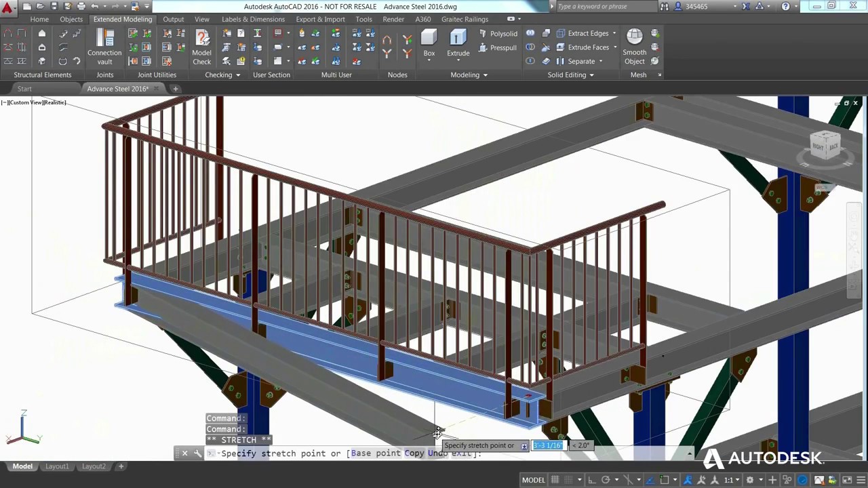Toggle polar tracking in status bar
The image size is (868, 488).
(x=606, y=480)
